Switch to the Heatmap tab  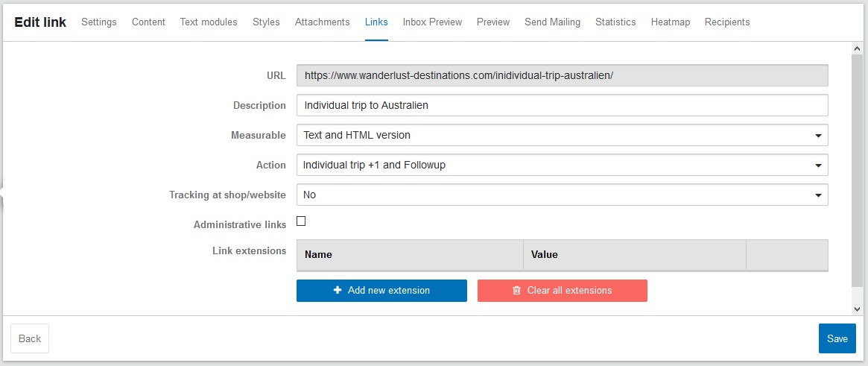click(x=671, y=22)
